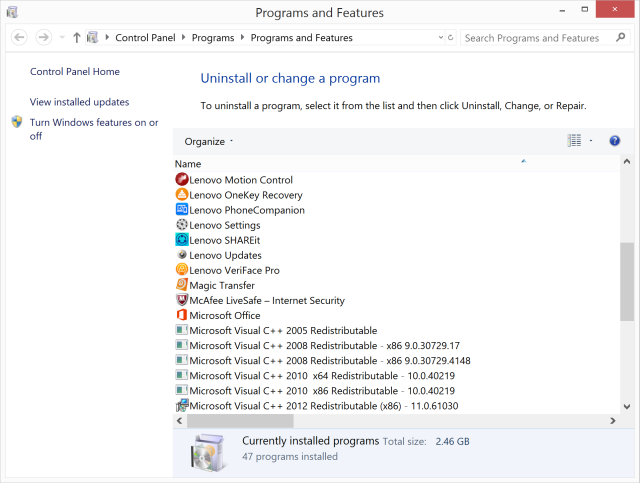The height and width of the screenshot is (483, 640).
Task: Click the Visual C++ 2010 x86 icon
Action: tap(182, 390)
